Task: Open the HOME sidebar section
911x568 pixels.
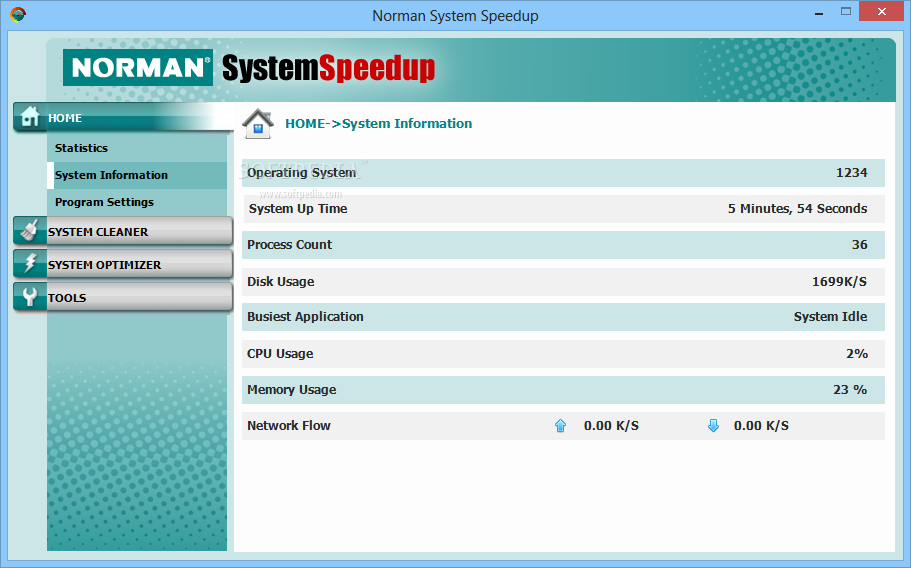Action: (123, 117)
